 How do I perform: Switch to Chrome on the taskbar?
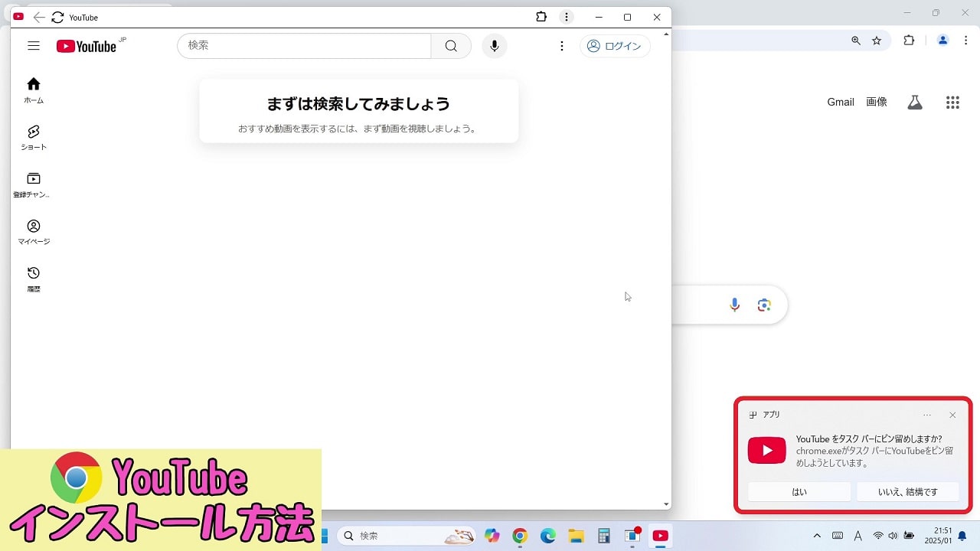click(x=520, y=536)
